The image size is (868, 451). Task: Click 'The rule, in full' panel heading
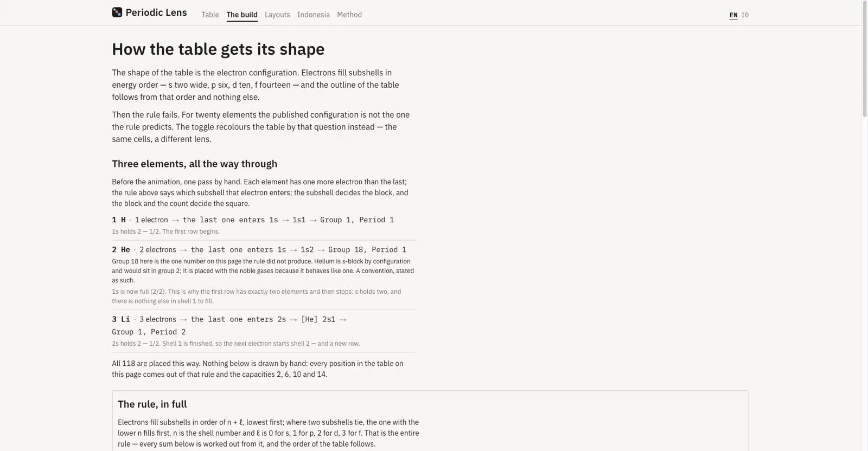(152, 404)
